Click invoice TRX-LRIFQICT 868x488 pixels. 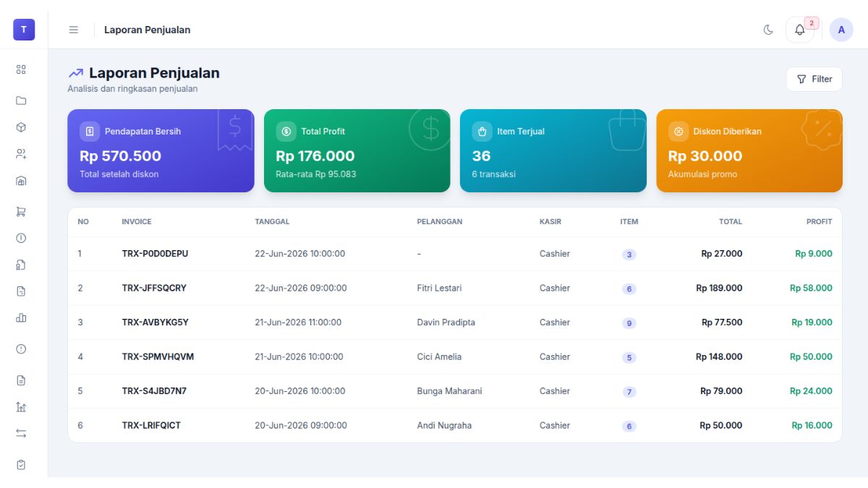coord(151,425)
